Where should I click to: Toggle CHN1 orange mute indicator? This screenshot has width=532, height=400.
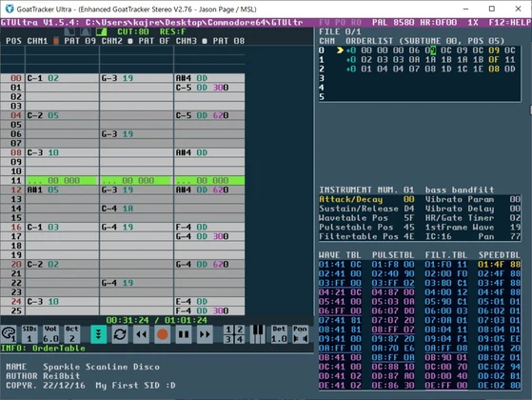[x=56, y=41]
